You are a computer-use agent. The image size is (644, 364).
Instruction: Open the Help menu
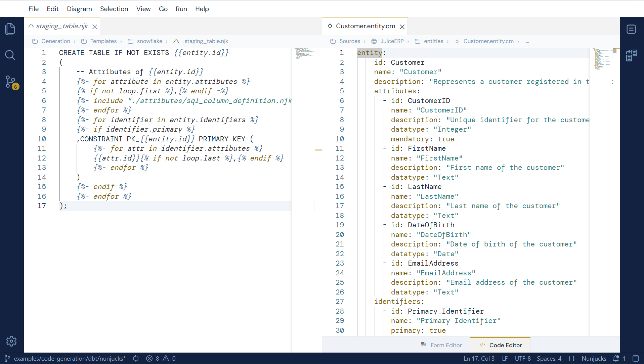(x=202, y=9)
